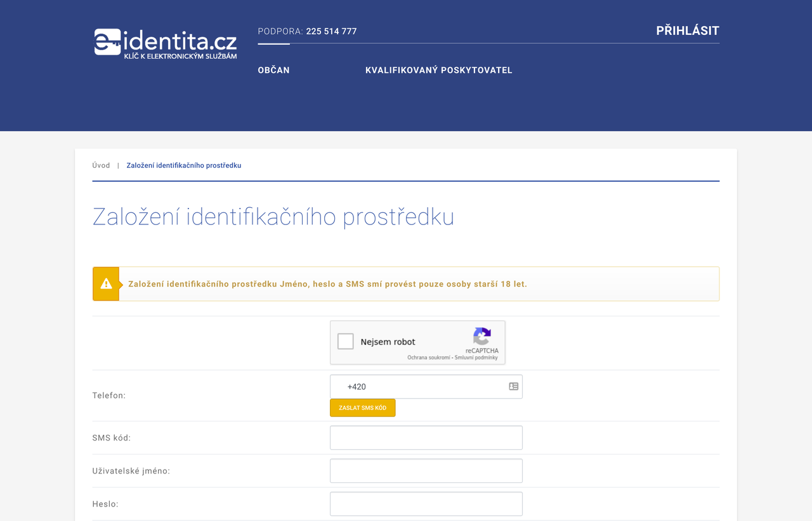Click the reCAPTCHA logo
The height and width of the screenshot is (521, 812).
pos(482,337)
